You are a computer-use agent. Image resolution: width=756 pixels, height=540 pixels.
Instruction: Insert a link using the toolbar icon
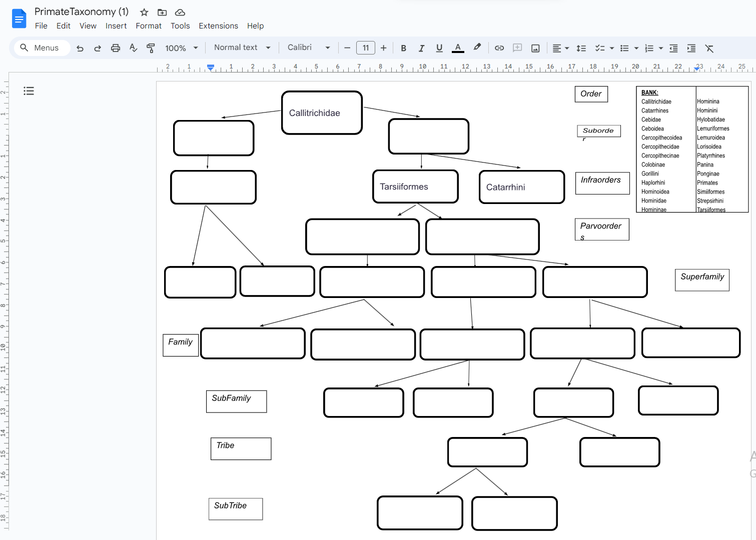(499, 47)
